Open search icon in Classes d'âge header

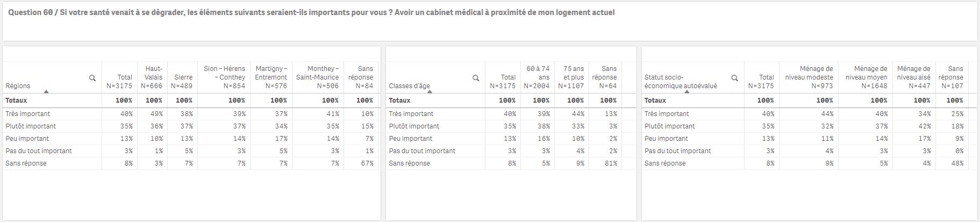click(476, 78)
